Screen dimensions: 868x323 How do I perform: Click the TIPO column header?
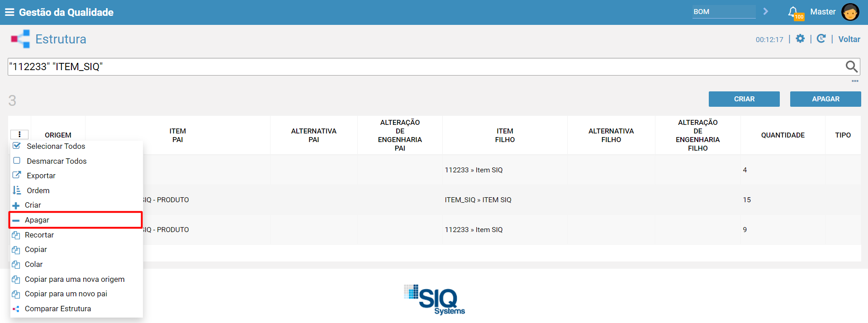[x=843, y=135]
